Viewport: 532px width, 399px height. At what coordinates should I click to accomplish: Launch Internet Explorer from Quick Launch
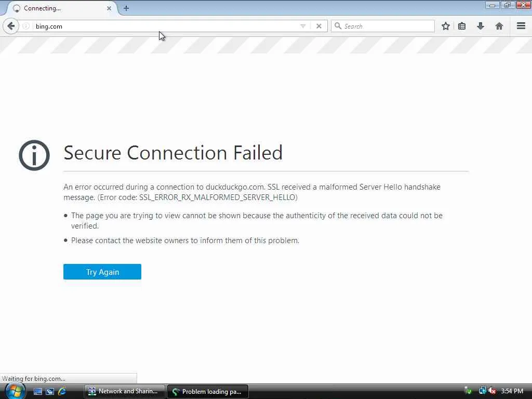[62, 391]
